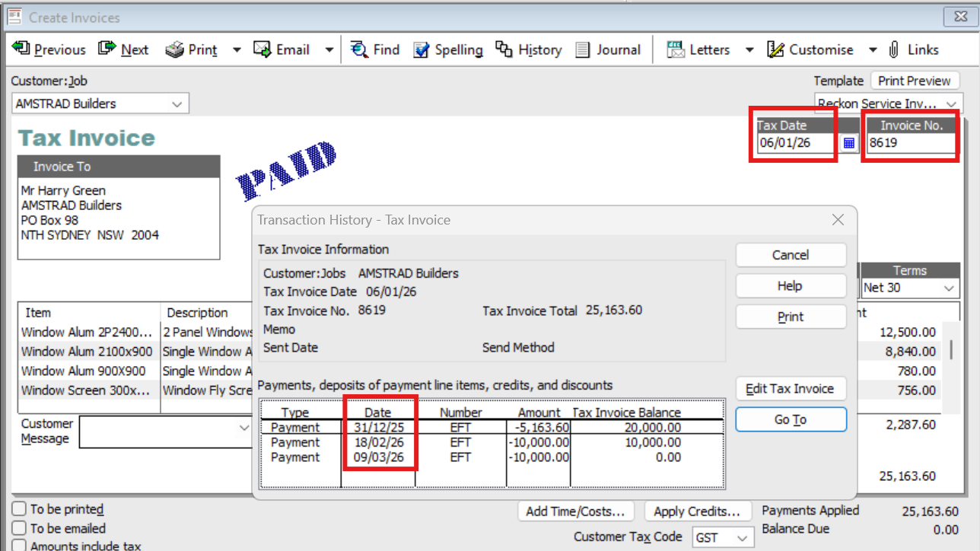
Task: Click the Go To button
Action: [791, 419]
